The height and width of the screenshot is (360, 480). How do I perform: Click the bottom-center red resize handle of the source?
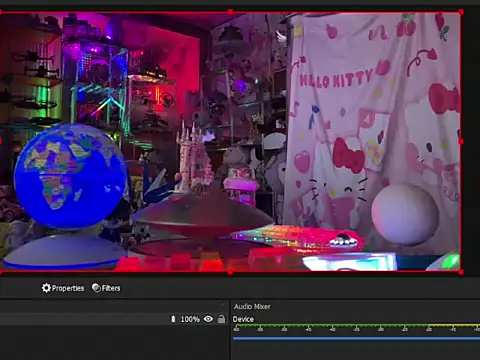[x=230, y=272]
